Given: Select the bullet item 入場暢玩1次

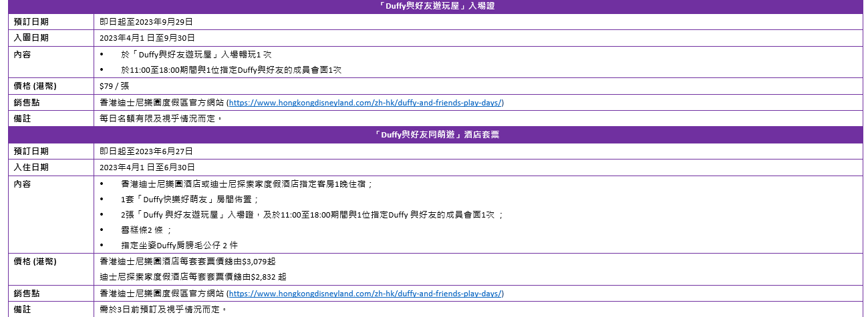Looking at the screenshot, I should pyautogui.click(x=196, y=54).
